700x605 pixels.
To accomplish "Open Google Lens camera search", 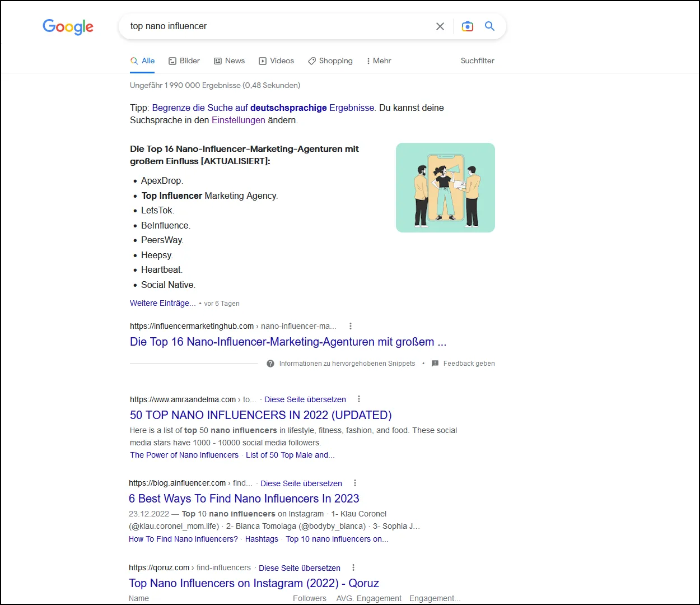I will [467, 26].
